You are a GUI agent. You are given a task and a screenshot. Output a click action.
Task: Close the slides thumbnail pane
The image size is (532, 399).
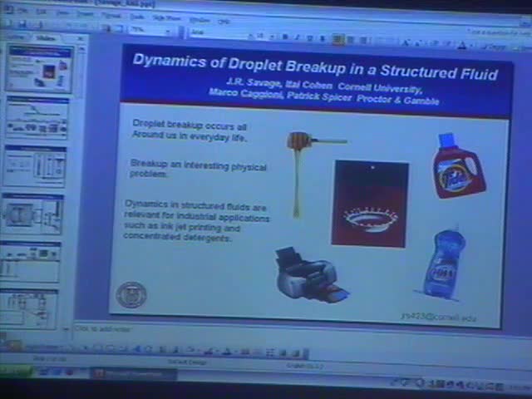pyautogui.click(x=81, y=39)
